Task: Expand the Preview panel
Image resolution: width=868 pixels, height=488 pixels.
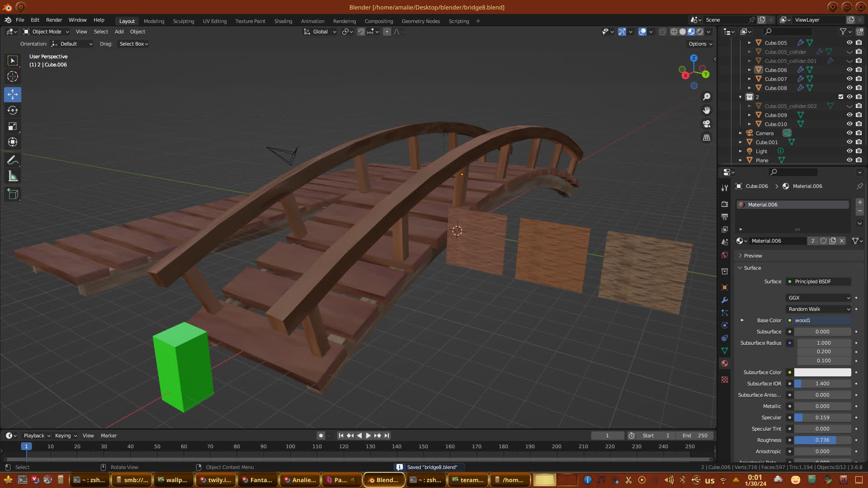Action: (x=753, y=256)
